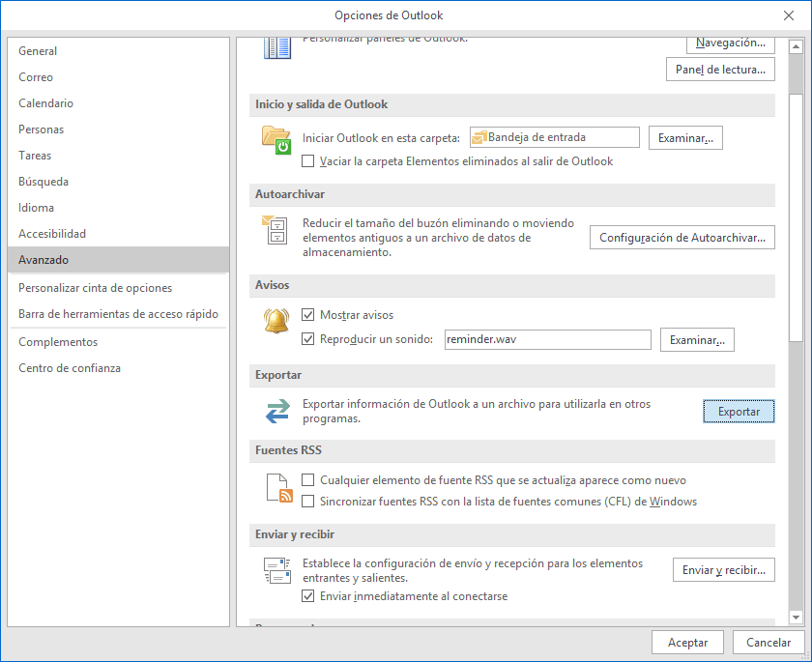Click the Bandeja de entrada folder field
The width and height of the screenshot is (812, 662).
coord(555,137)
